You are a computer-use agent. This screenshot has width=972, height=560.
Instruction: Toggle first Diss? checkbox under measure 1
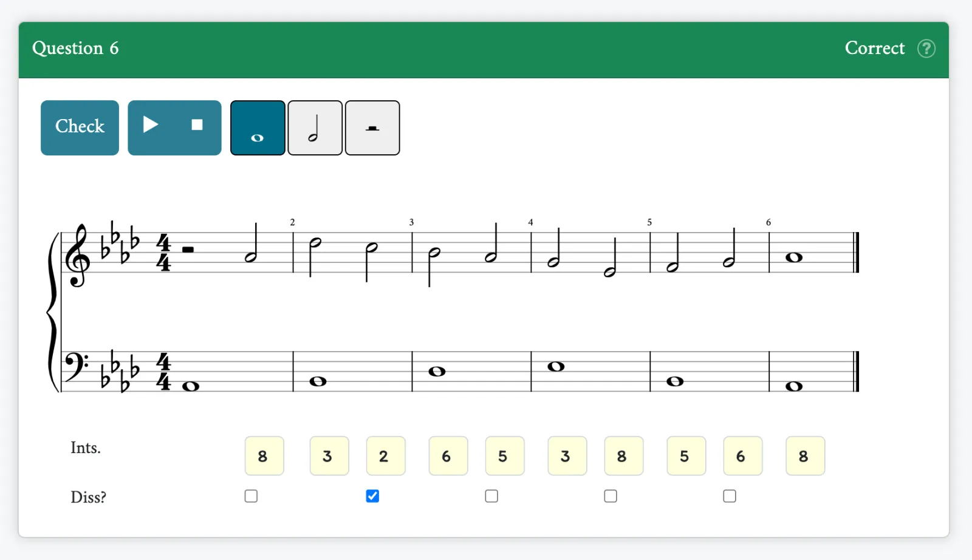(x=251, y=496)
